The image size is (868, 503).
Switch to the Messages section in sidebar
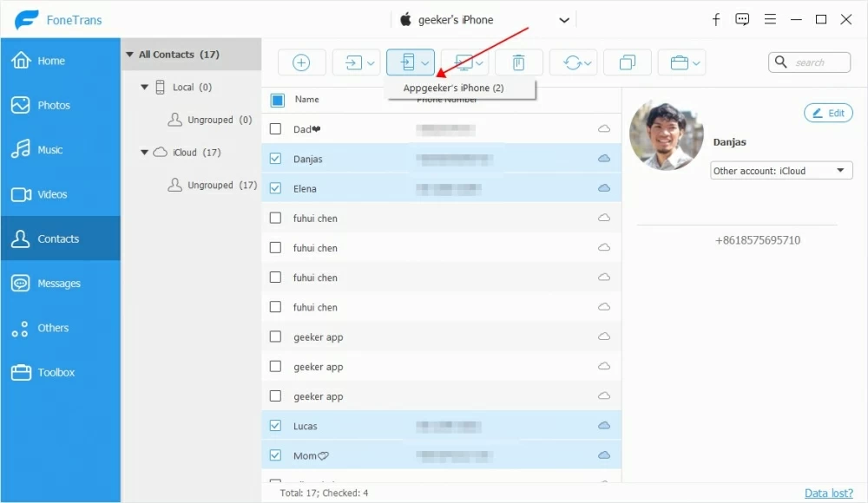click(x=59, y=284)
